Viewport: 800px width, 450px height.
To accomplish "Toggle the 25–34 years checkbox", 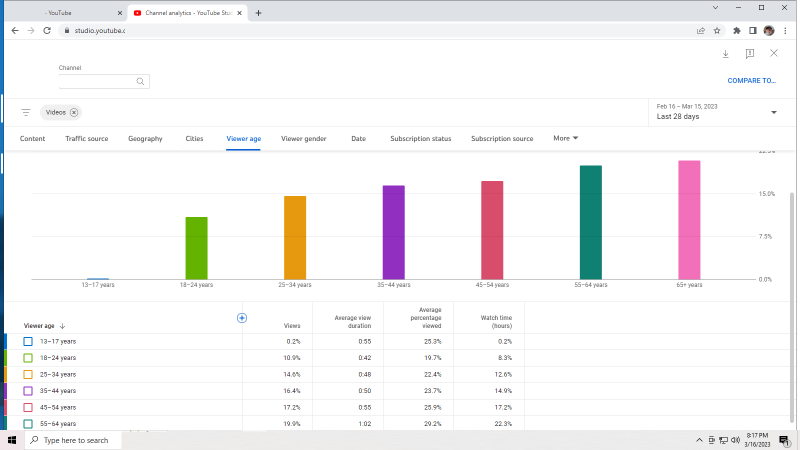I will [29, 374].
